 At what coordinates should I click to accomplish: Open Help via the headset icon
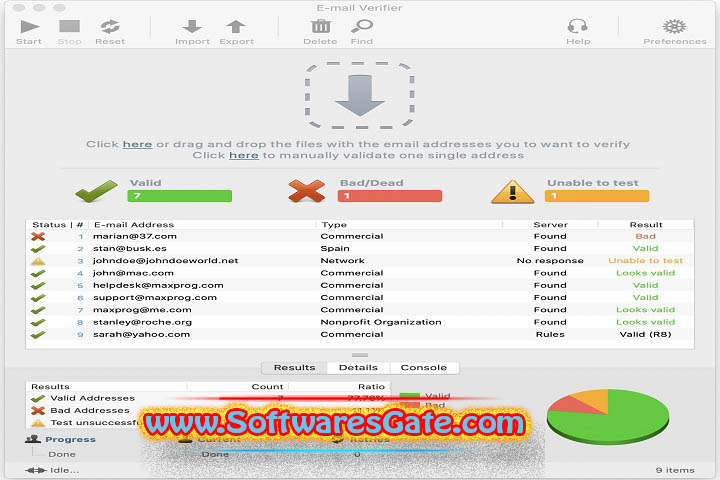[x=577, y=27]
